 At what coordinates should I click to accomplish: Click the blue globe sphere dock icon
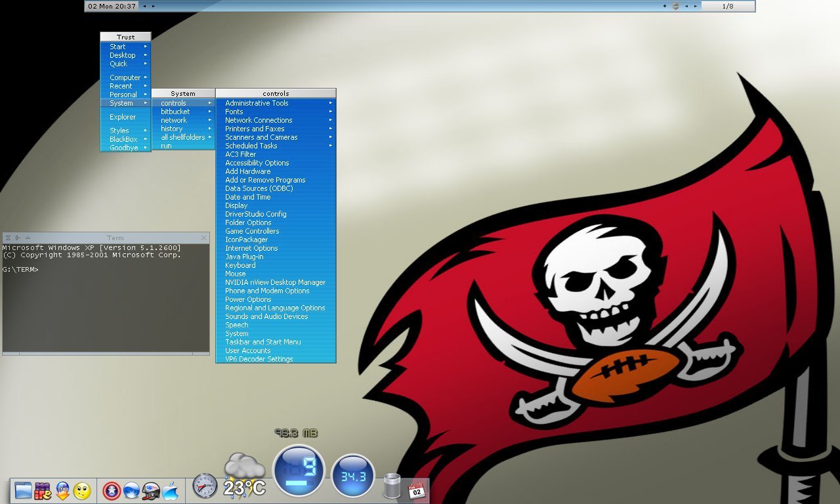pos(131,490)
